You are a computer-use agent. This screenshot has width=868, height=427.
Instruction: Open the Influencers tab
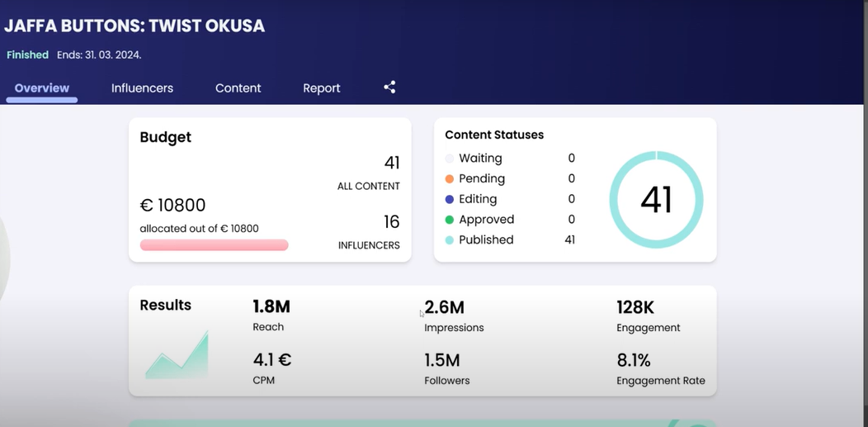142,88
